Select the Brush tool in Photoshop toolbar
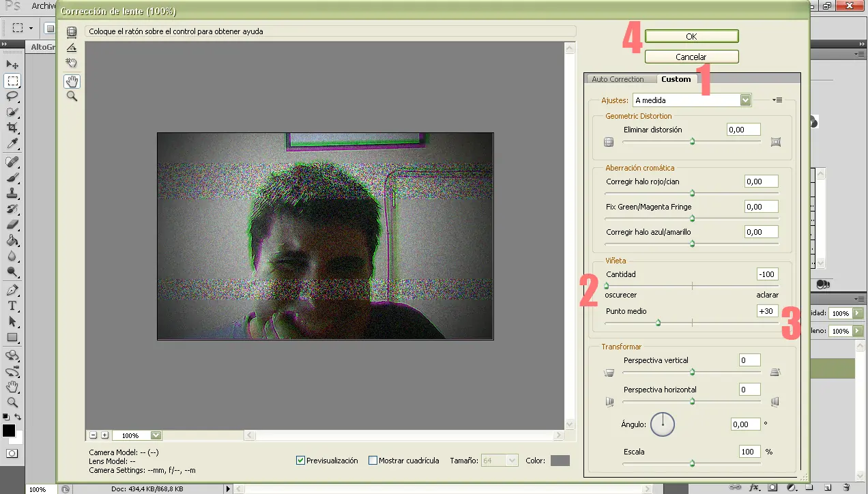The image size is (868, 494). click(x=12, y=178)
